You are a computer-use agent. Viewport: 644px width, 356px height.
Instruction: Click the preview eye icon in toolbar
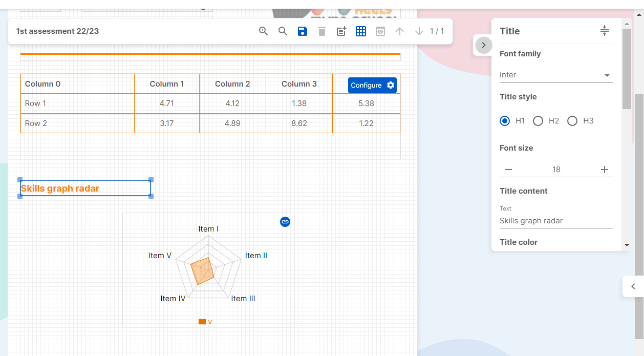tap(380, 31)
